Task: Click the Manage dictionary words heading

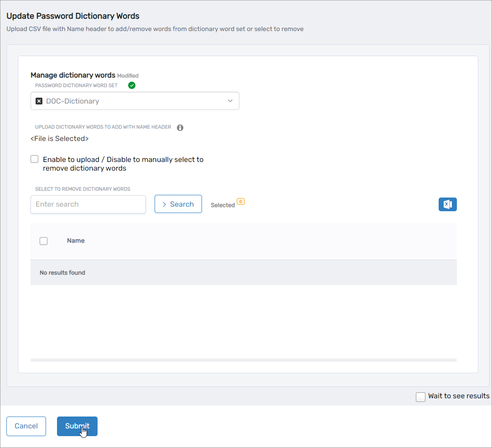Action: coord(73,75)
